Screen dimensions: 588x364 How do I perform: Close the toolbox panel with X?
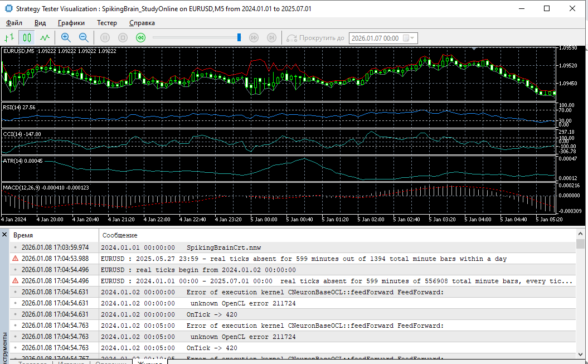tap(5, 235)
